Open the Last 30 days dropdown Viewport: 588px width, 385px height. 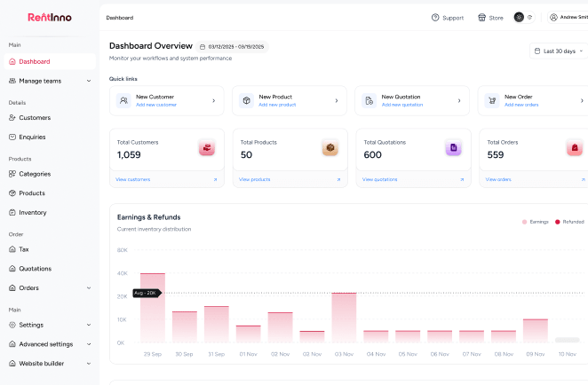click(559, 51)
